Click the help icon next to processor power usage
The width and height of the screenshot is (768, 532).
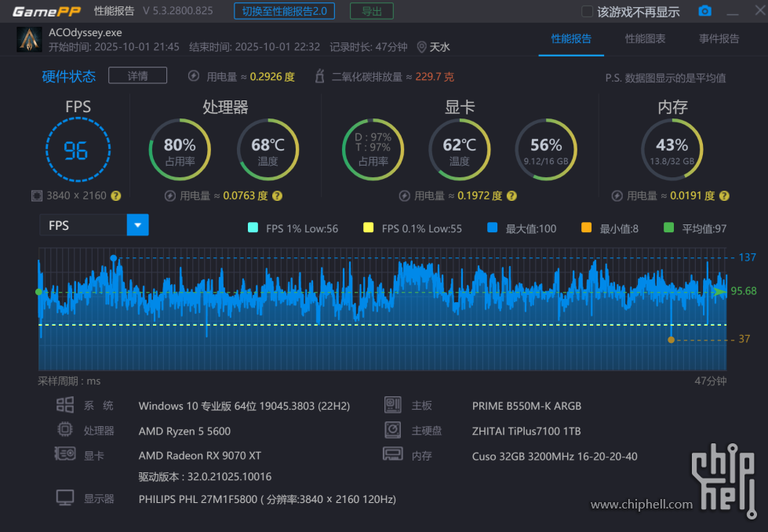pyautogui.click(x=277, y=195)
